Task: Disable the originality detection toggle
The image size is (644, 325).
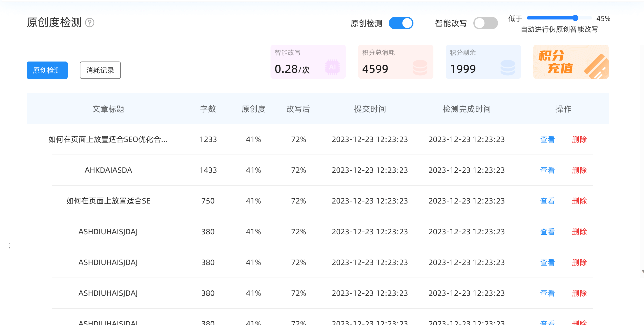Action: pos(401,23)
